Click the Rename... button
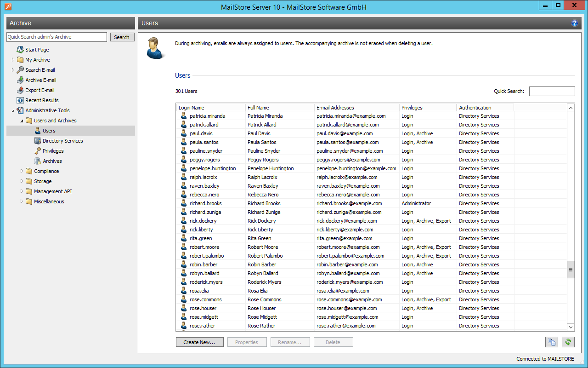This screenshot has width=588, height=368. [x=290, y=342]
